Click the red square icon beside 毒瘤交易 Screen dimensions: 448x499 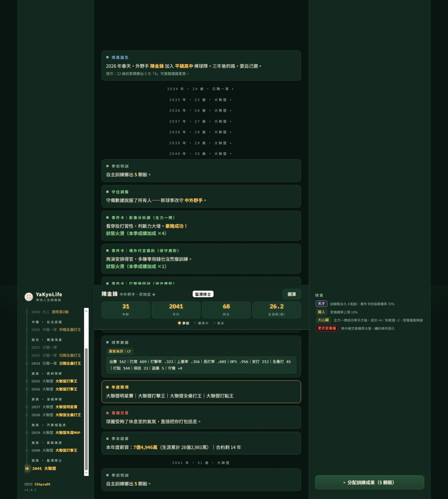point(107,413)
